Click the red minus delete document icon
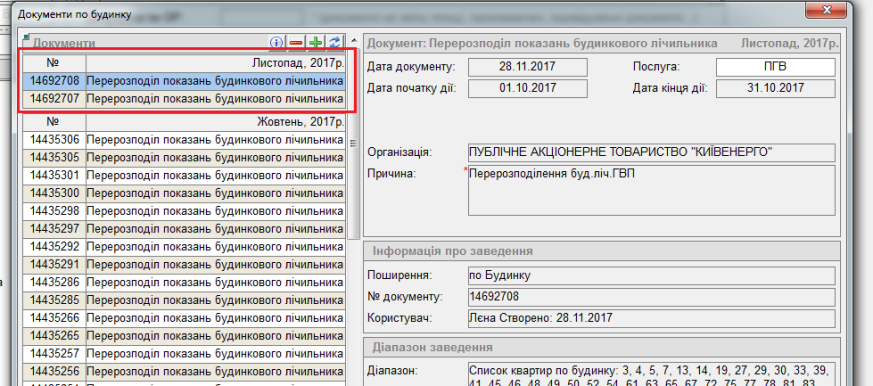 296,42
